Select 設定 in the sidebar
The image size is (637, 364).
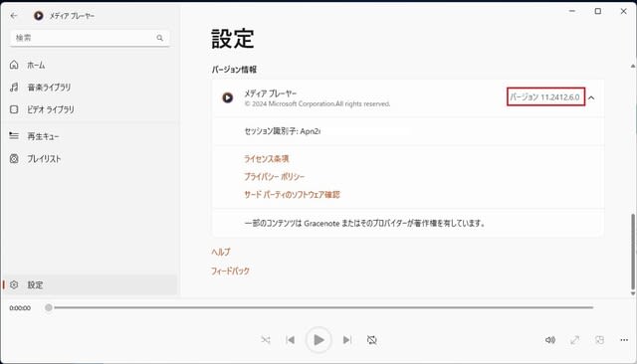[x=90, y=284]
